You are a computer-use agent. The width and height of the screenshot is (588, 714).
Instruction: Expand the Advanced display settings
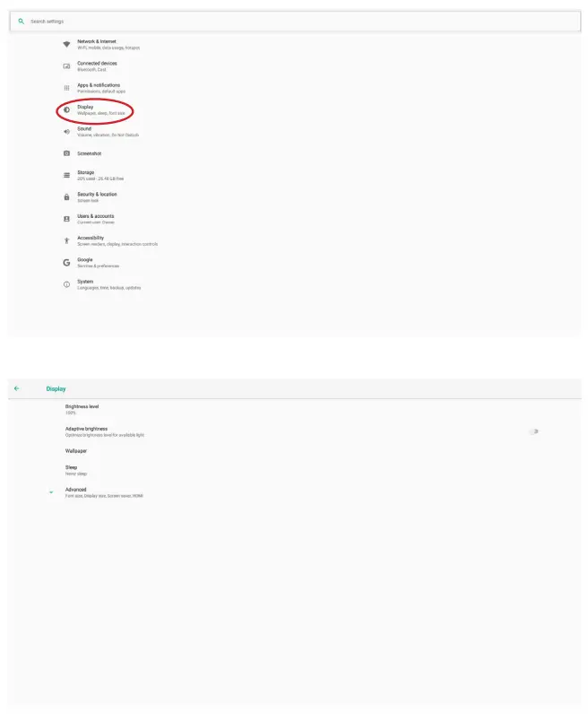coord(75,492)
